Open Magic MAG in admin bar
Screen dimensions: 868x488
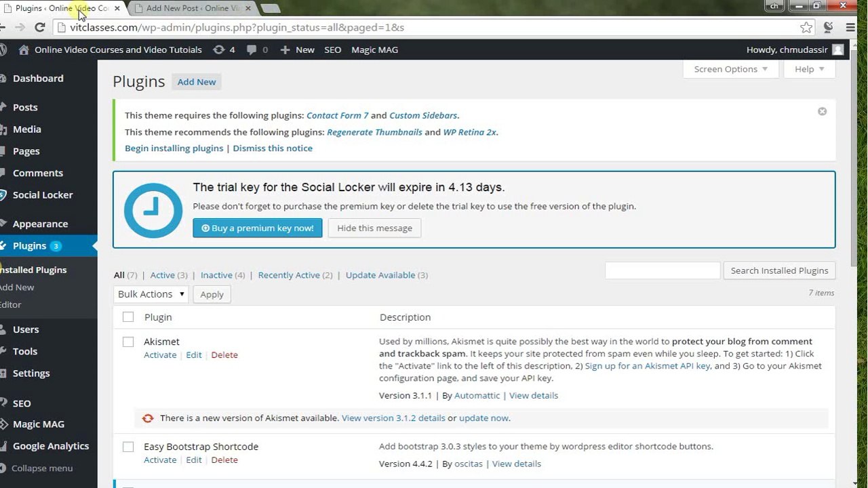pos(375,49)
